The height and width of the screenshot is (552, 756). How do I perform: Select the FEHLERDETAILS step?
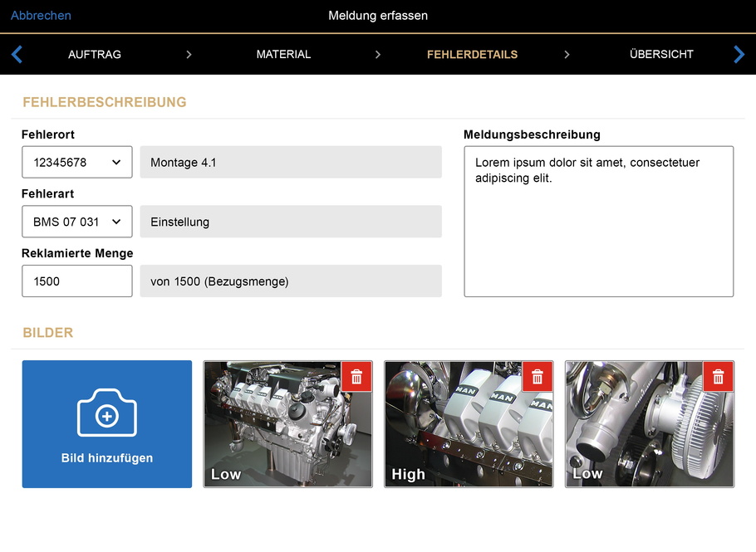point(472,55)
